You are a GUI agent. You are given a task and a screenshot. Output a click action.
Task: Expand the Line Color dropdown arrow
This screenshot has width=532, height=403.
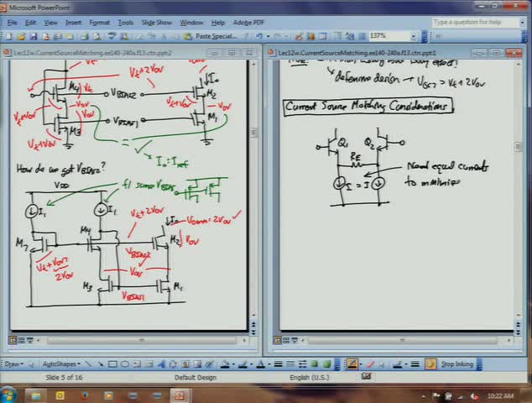click(252, 364)
